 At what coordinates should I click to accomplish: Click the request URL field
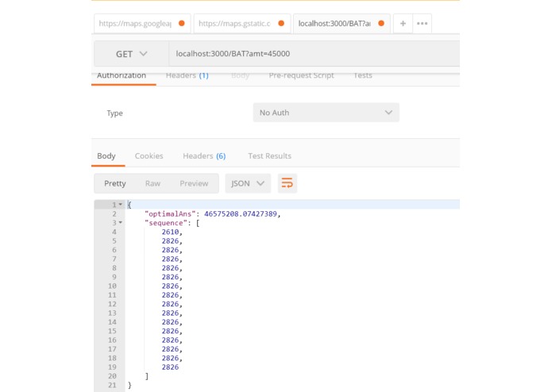[x=314, y=54]
